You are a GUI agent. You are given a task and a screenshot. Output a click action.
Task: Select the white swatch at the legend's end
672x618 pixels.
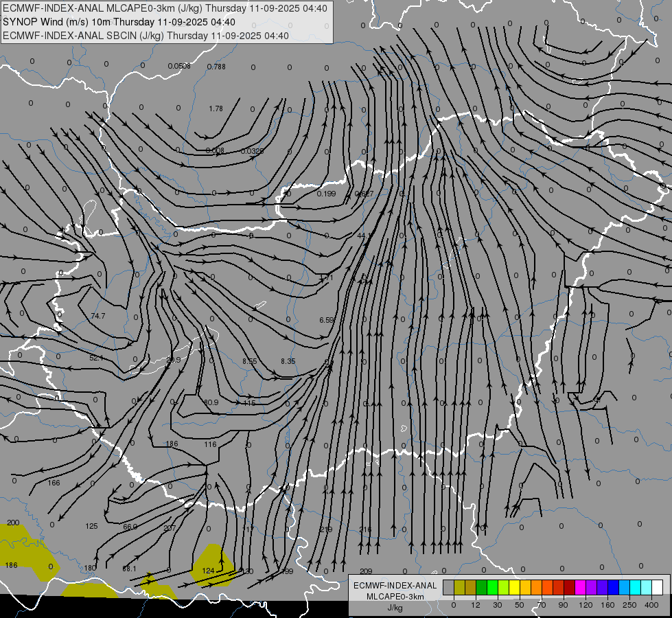tap(658, 588)
